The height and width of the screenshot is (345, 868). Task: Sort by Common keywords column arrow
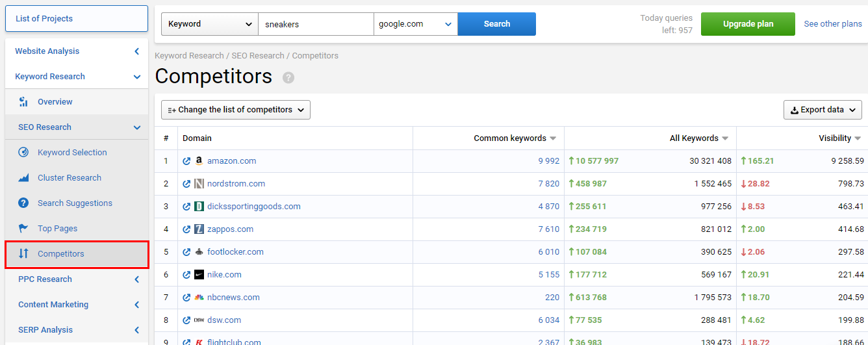[553, 138]
